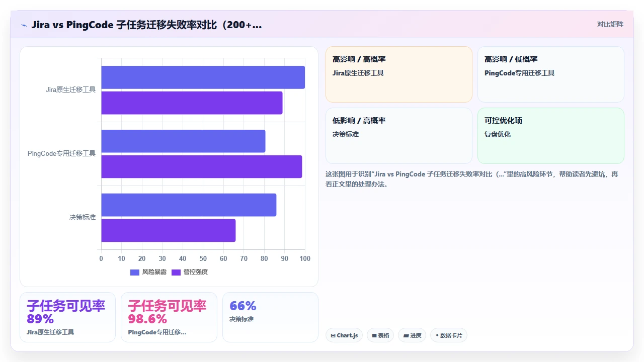Click the 数据卡片 tag chip
Screen dimensions: 644x362
click(x=449, y=335)
